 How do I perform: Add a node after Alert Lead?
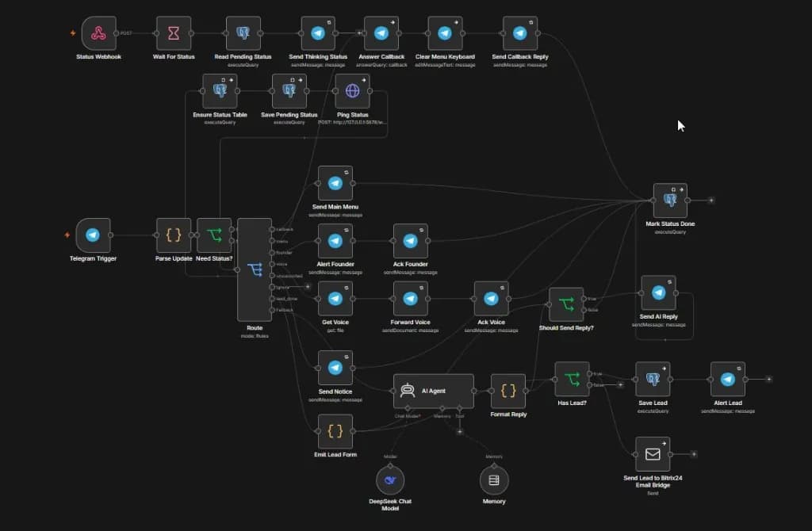coord(768,380)
